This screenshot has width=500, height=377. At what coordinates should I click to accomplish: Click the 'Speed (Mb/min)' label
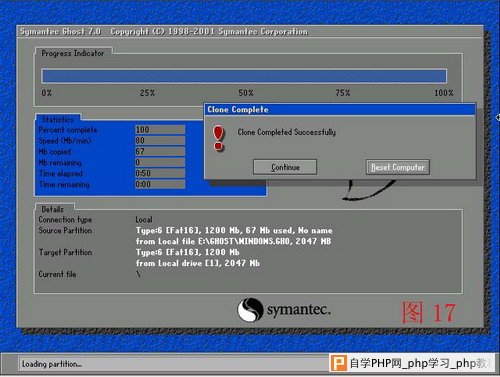[65, 141]
